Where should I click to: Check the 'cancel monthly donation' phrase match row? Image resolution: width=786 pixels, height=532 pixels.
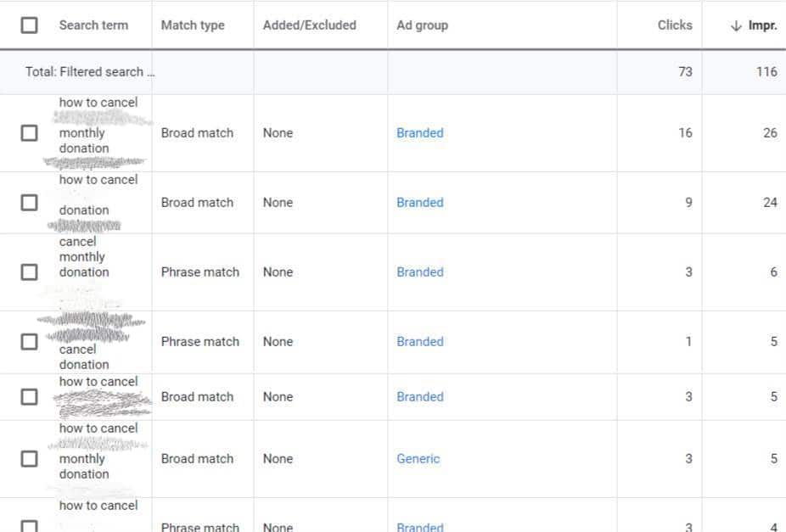click(x=30, y=272)
